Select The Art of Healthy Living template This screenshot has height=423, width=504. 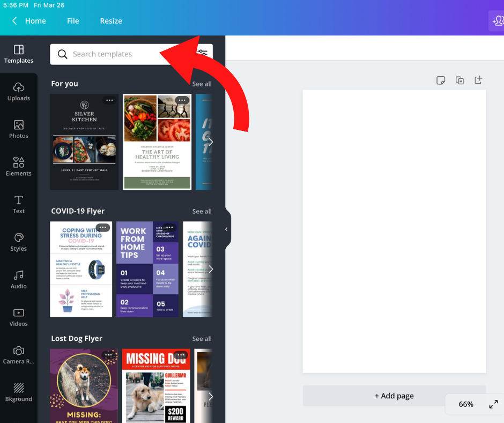(x=157, y=142)
